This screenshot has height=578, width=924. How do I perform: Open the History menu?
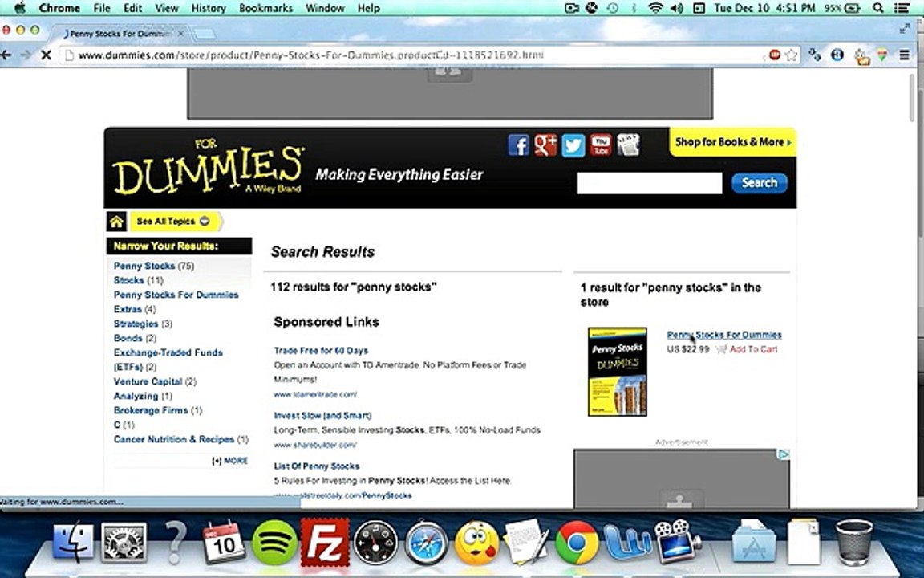pyautogui.click(x=209, y=8)
